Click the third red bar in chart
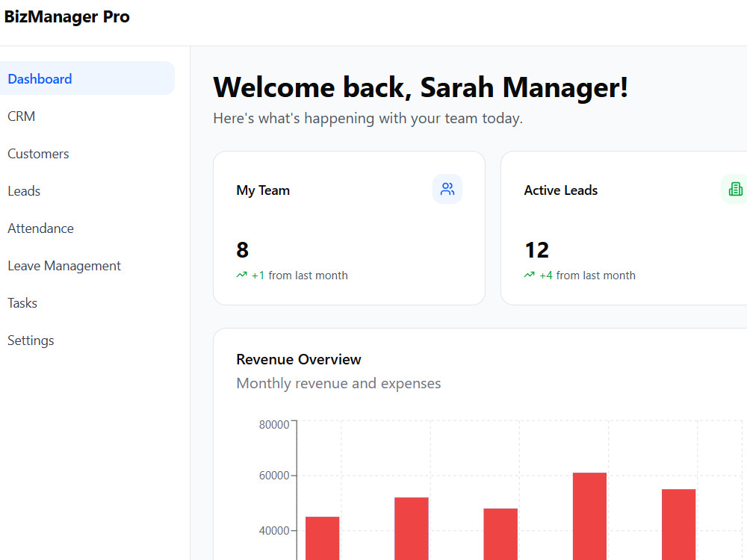747x560 pixels. click(500, 535)
